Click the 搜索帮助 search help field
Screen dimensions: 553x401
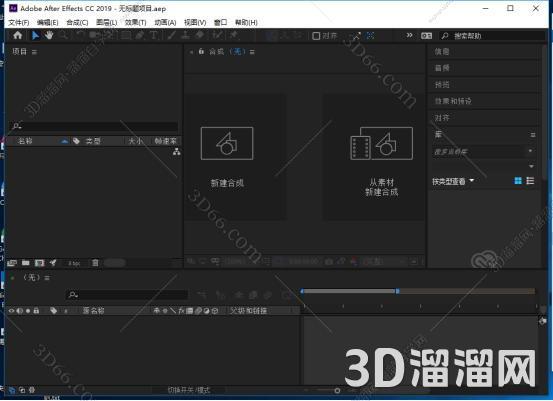(x=492, y=36)
